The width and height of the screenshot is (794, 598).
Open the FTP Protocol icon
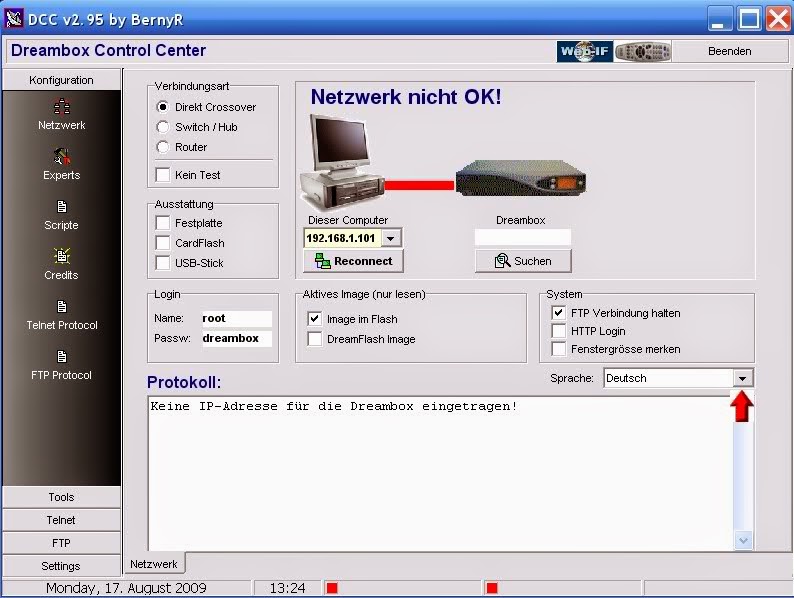pyautogui.click(x=62, y=356)
